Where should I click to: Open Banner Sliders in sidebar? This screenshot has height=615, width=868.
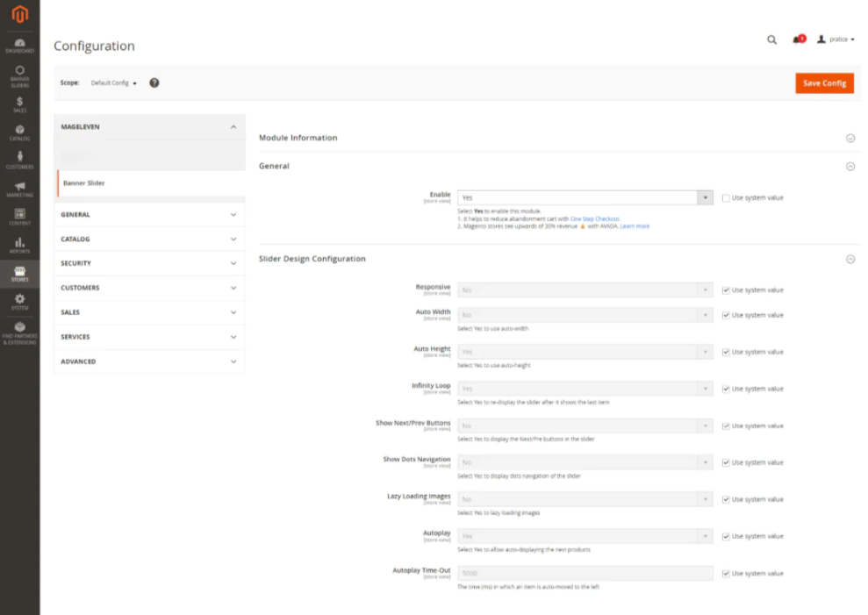click(19, 75)
